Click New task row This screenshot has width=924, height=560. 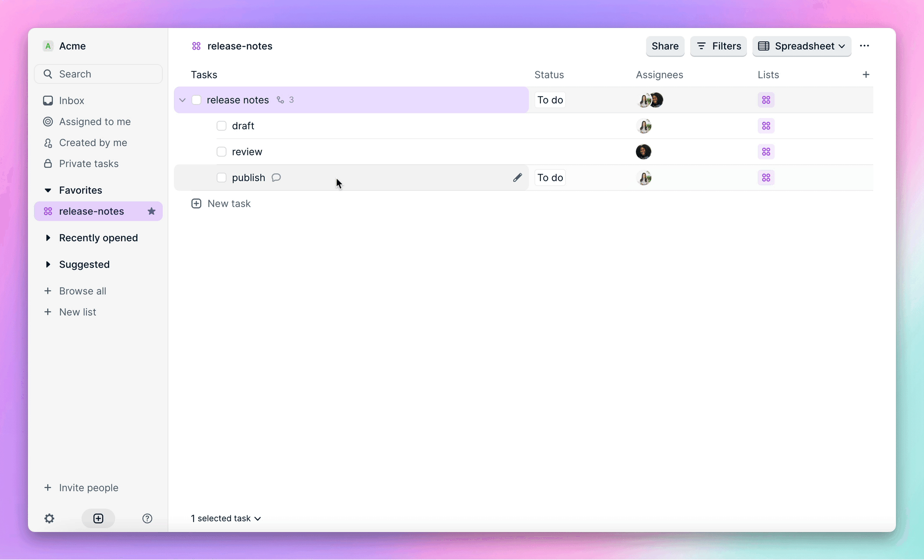click(x=221, y=203)
